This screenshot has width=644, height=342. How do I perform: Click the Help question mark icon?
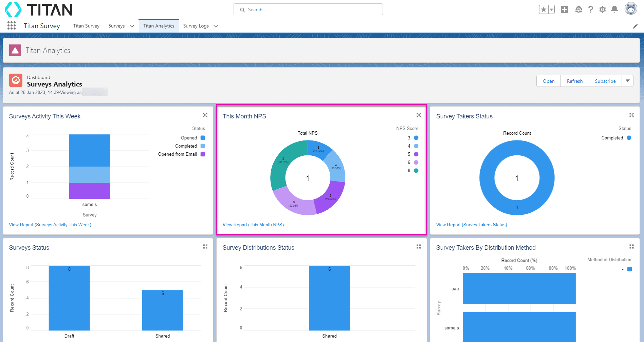pos(591,9)
